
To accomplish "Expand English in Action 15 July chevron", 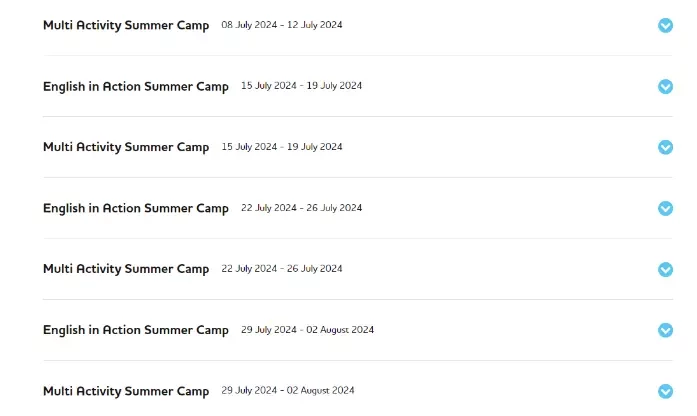I will [x=665, y=86].
